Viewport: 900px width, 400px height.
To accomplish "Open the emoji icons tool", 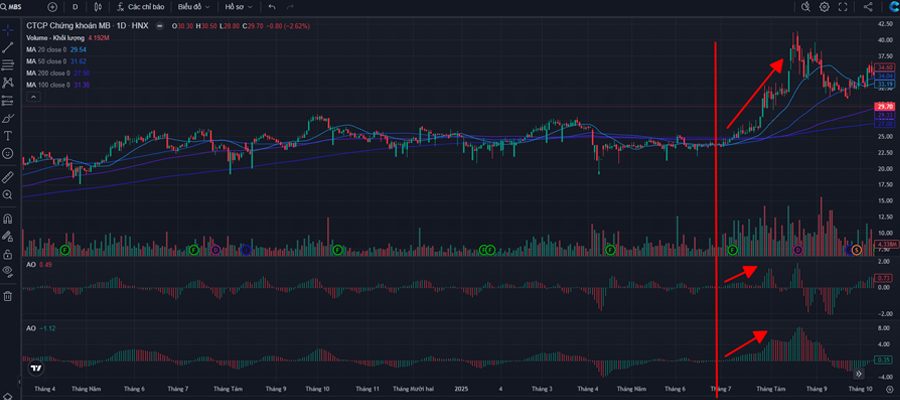I will pos(7,154).
